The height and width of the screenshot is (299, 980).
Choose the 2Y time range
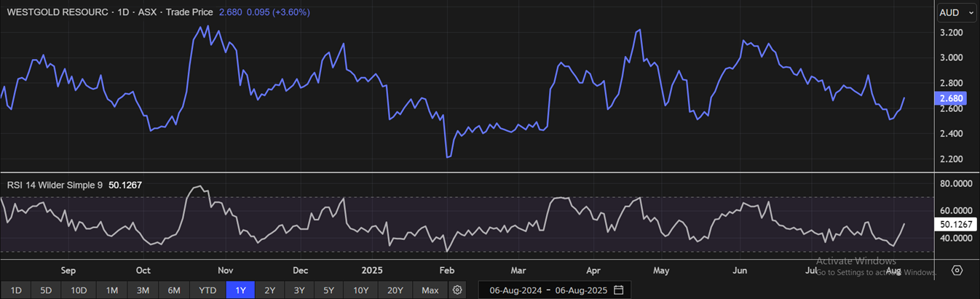click(269, 290)
